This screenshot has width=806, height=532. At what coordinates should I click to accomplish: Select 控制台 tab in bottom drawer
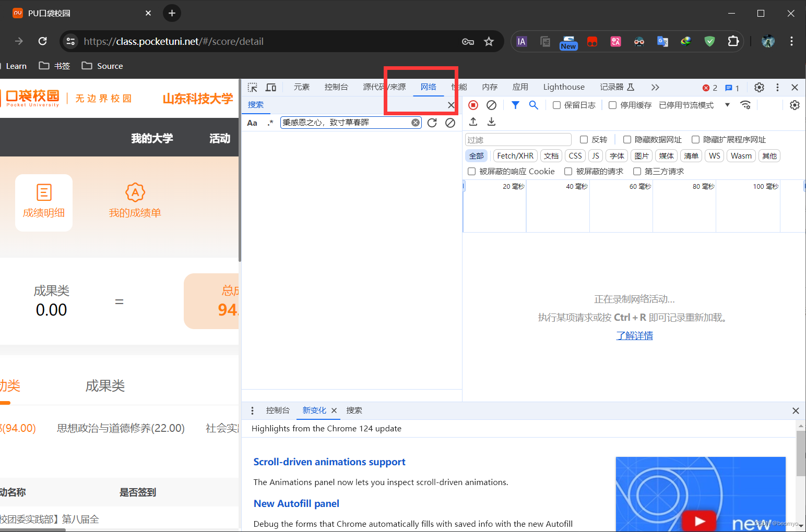(278, 410)
